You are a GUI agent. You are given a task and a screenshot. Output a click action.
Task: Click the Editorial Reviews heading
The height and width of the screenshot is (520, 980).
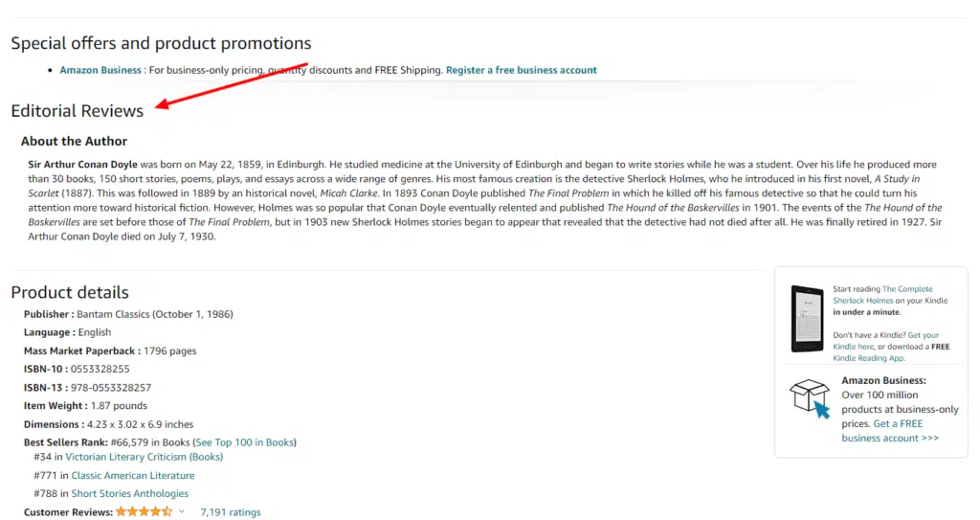click(x=77, y=111)
